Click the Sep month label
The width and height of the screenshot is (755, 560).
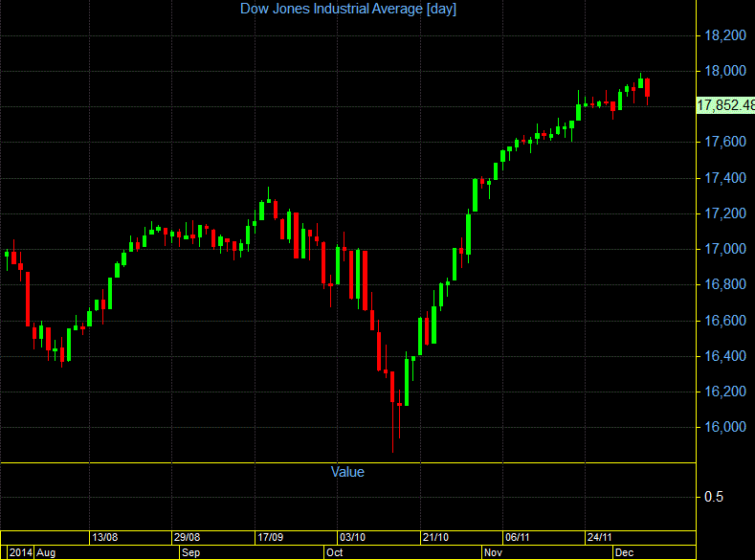(190, 552)
